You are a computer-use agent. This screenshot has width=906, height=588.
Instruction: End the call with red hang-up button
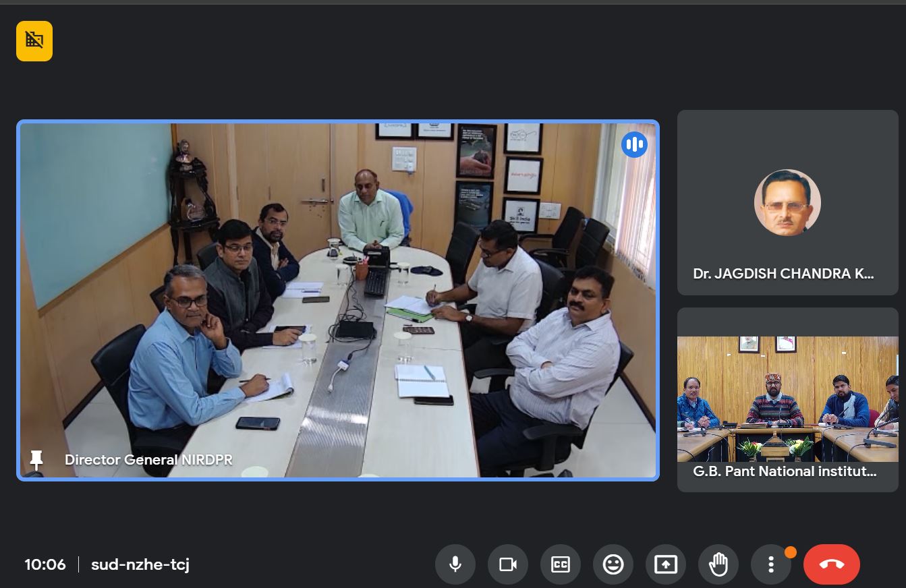(x=831, y=564)
